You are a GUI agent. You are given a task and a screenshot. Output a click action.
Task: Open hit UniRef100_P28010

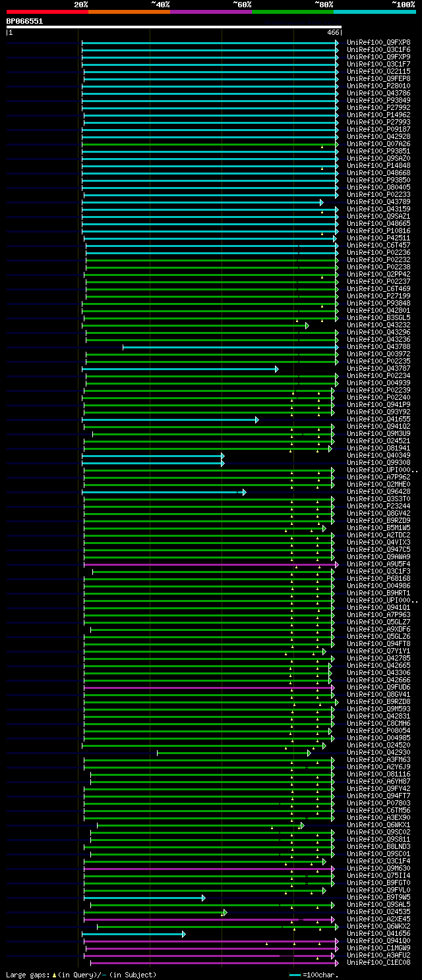pyautogui.click(x=378, y=86)
